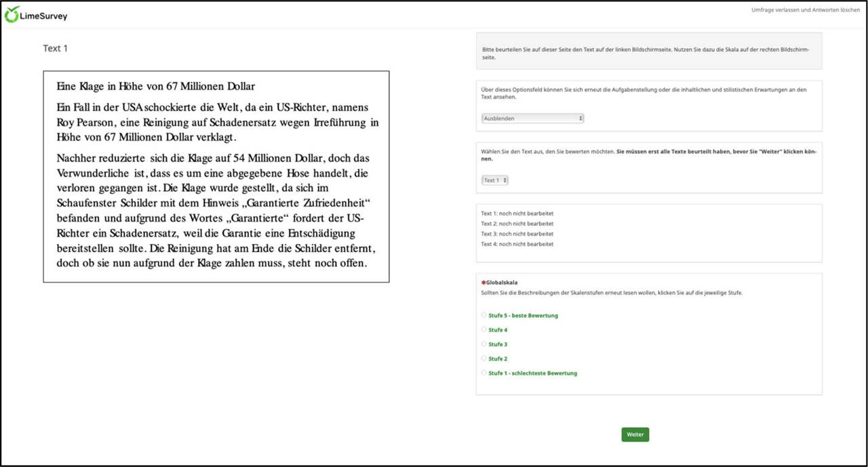Open description for Stufe 1 - schlechteste Bewertung
Screen dimensions: 868x467
532,373
